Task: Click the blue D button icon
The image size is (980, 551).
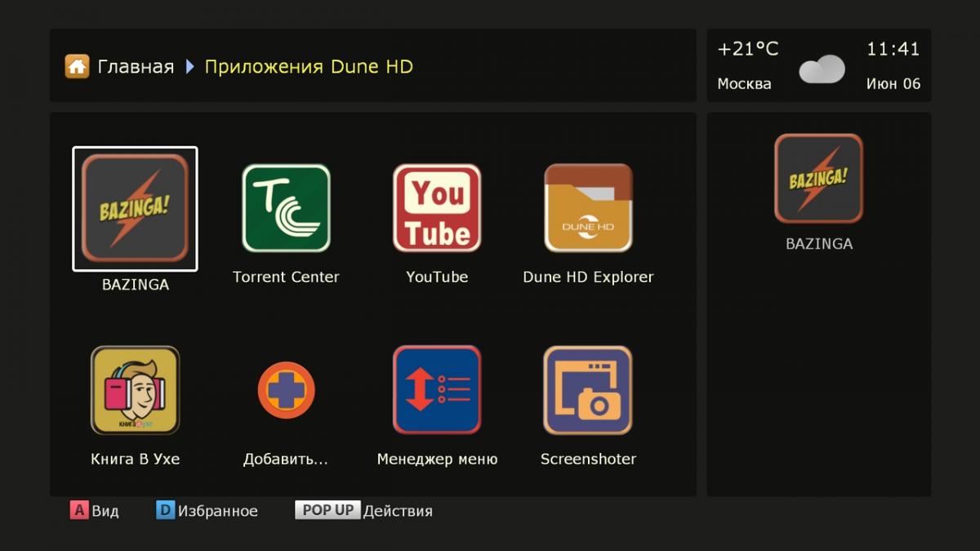Action: click(x=165, y=511)
